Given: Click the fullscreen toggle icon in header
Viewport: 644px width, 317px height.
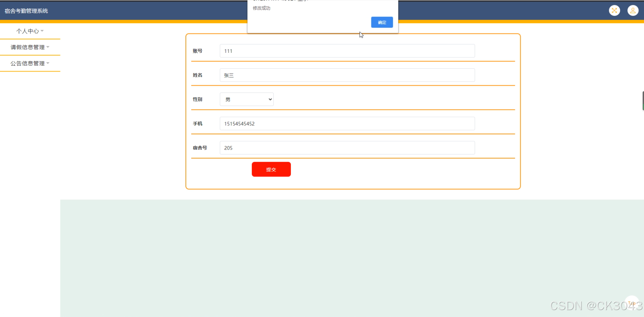Looking at the screenshot, I should [x=614, y=11].
